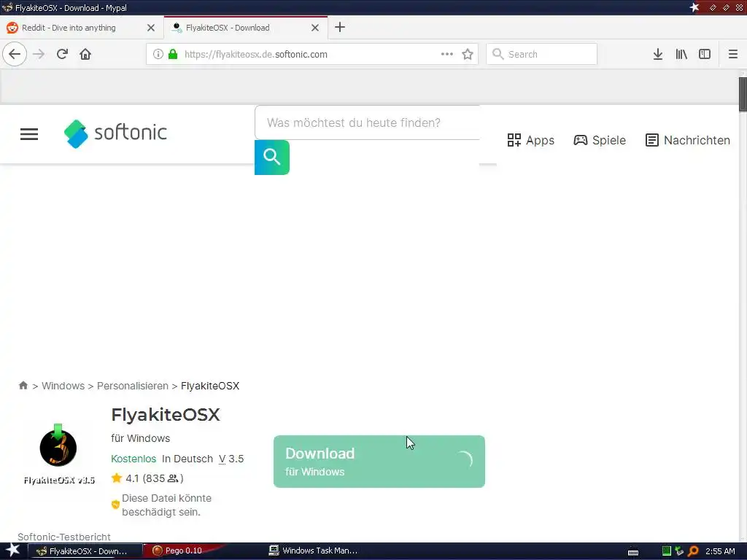Click the V 3.5 version label

(x=231, y=459)
